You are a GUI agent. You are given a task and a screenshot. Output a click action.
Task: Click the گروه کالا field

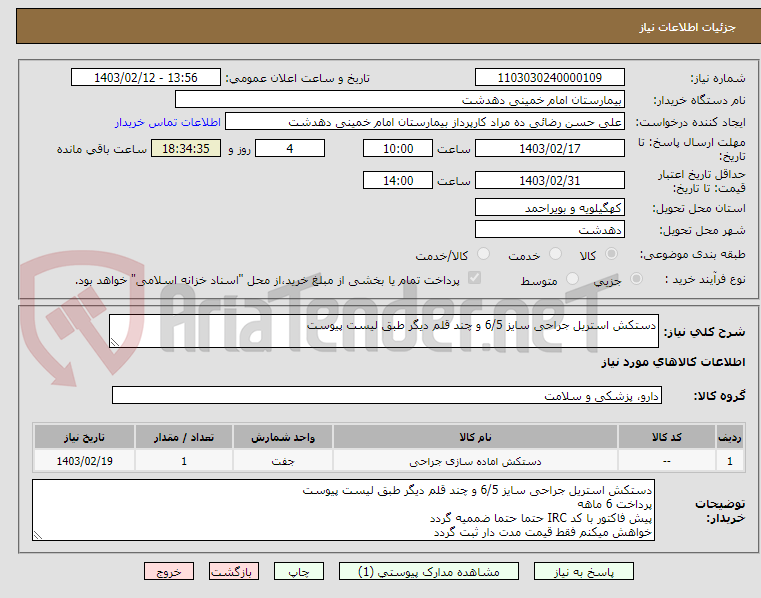[x=387, y=395]
